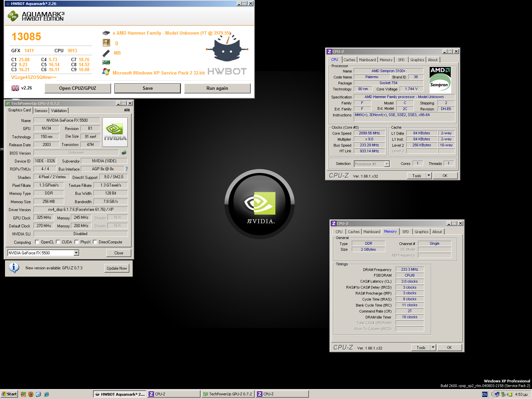
Task: Click the NVIDIA tray icon
Action: tap(509, 394)
